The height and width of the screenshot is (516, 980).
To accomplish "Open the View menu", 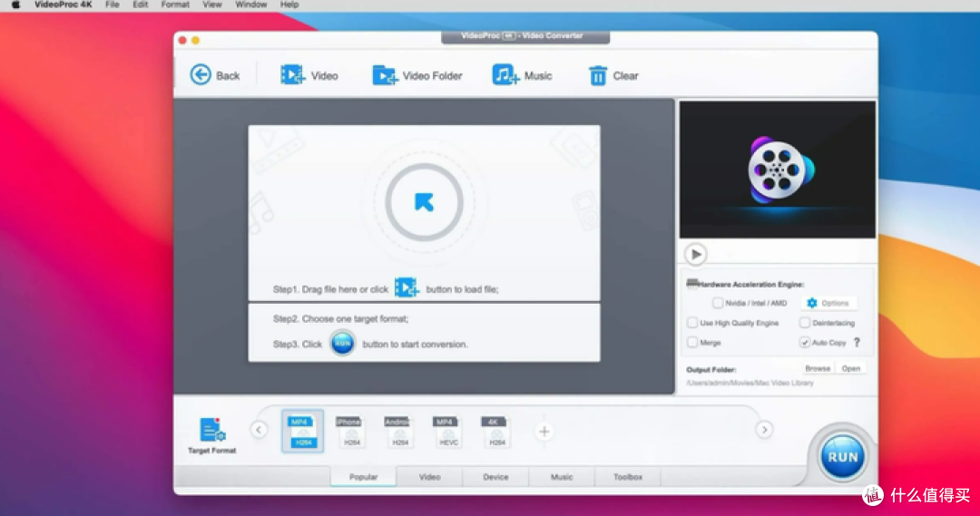I will 211,5.
